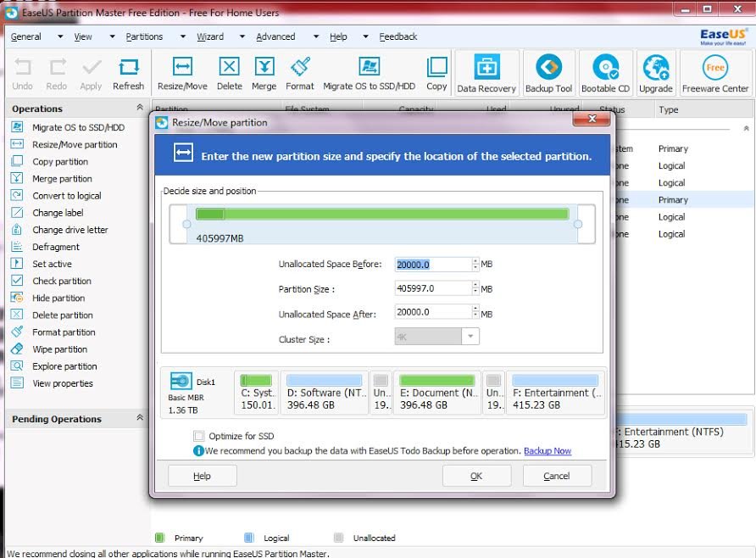Select C: System partition in disk map

click(257, 393)
